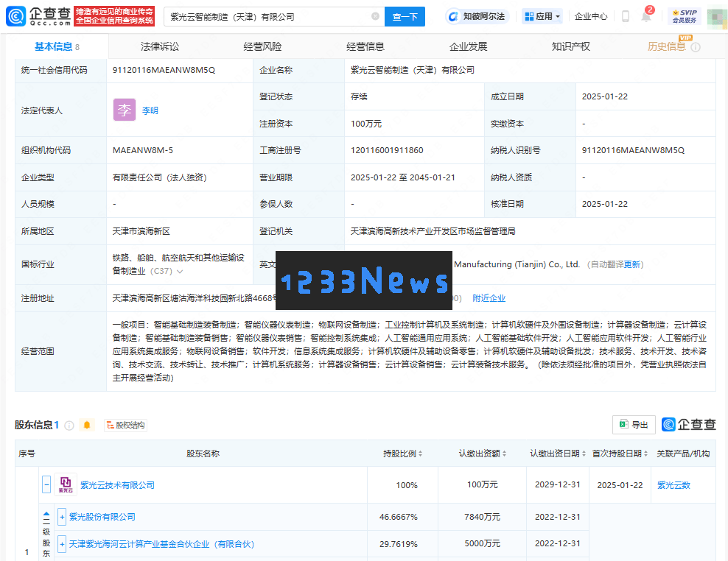The height and width of the screenshot is (561, 728).
Task: Expand the 紫光股份有限公司 sub-shareholder row
Action: pos(62,516)
